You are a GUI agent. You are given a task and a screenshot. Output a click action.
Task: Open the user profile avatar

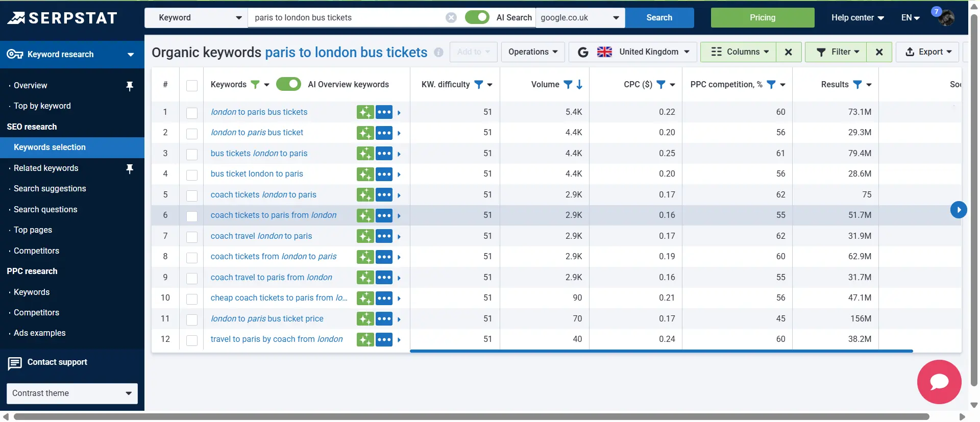(946, 18)
